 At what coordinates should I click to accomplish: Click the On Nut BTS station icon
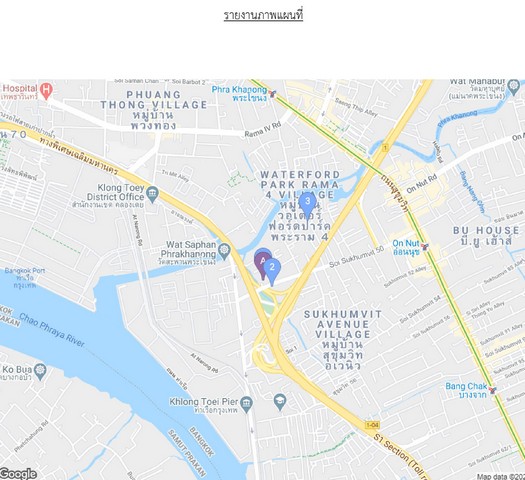pos(425,247)
